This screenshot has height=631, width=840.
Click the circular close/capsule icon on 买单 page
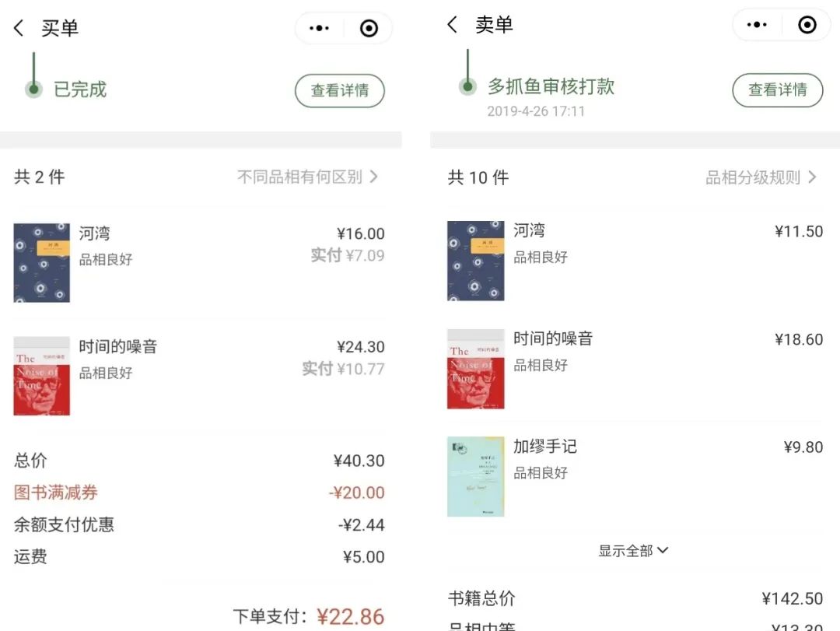point(368,26)
